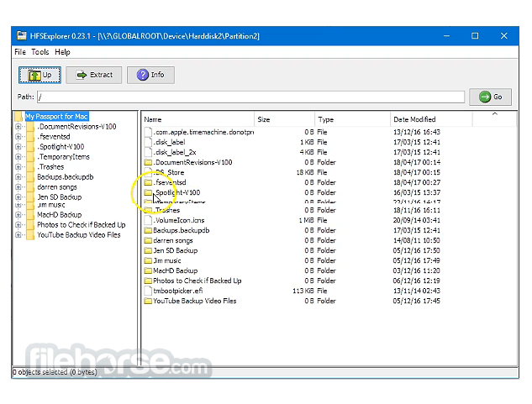
Task: Select the tmbootpicker.efi file name
Action: (x=178, y=291)
